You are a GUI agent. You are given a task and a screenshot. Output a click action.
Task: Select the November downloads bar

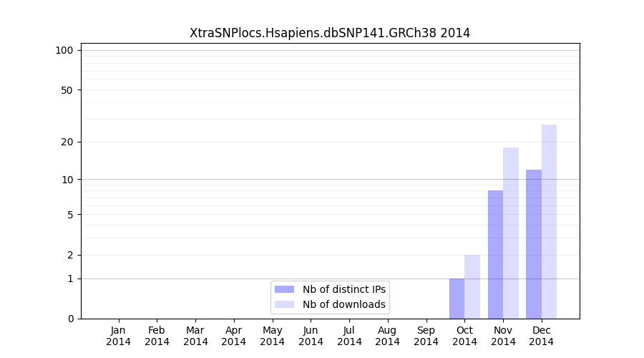point(511,233)
